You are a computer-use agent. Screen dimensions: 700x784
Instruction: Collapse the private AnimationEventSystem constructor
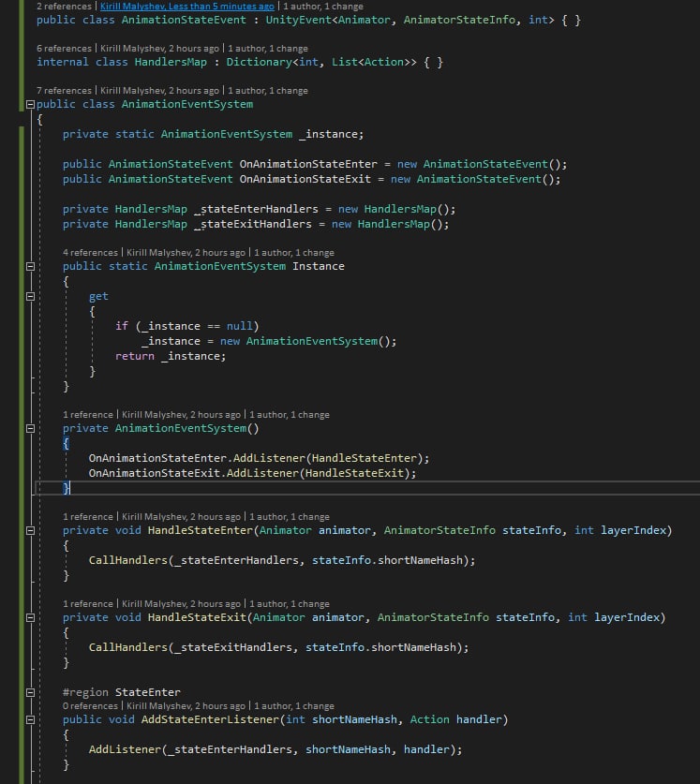tap(30, 428)
